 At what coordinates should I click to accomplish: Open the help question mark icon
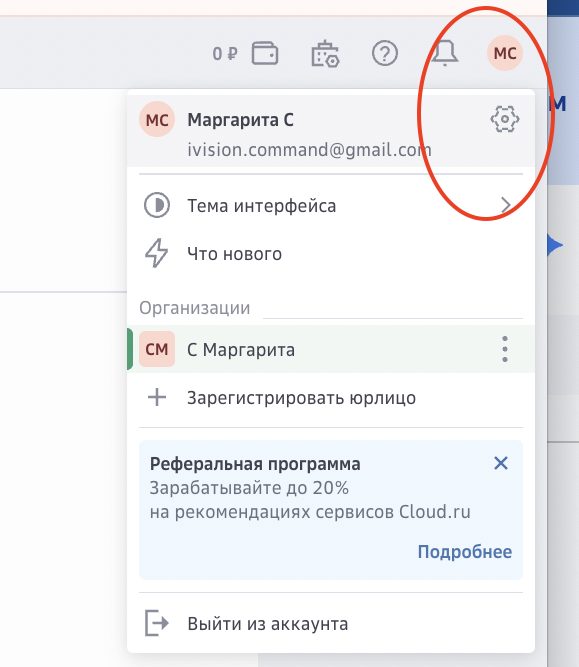coord(385,53)
